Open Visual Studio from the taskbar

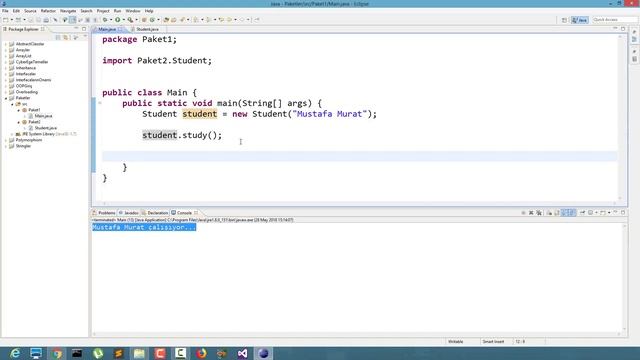pyautogui.click(x=242, y=353)
